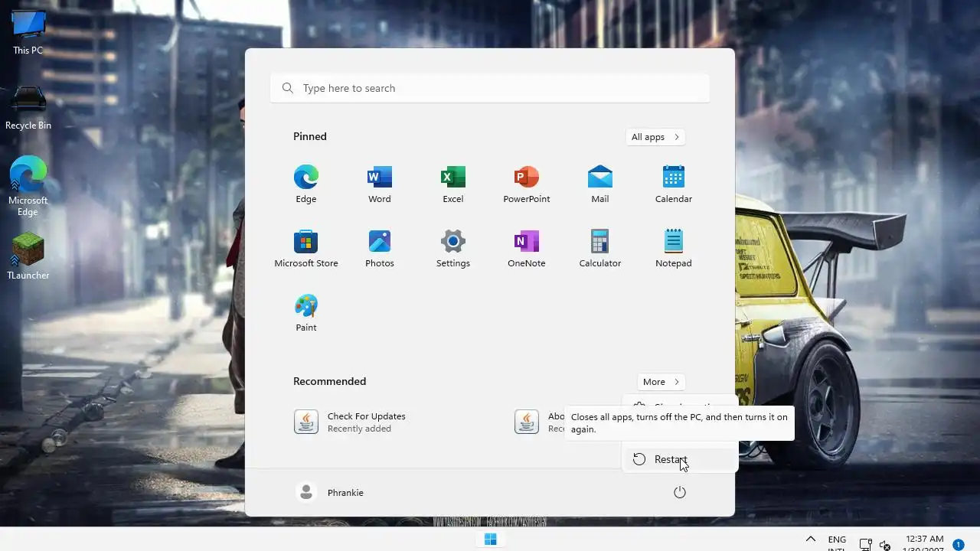
Task: Launch PowerPoint from the Pinned section
Action: (527, 184)
